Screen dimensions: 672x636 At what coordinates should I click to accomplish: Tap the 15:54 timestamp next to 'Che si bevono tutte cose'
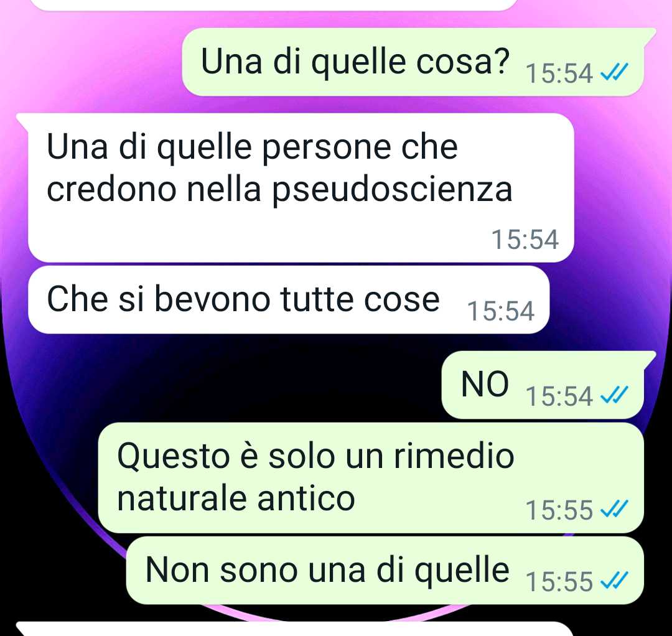coord(500,311)
